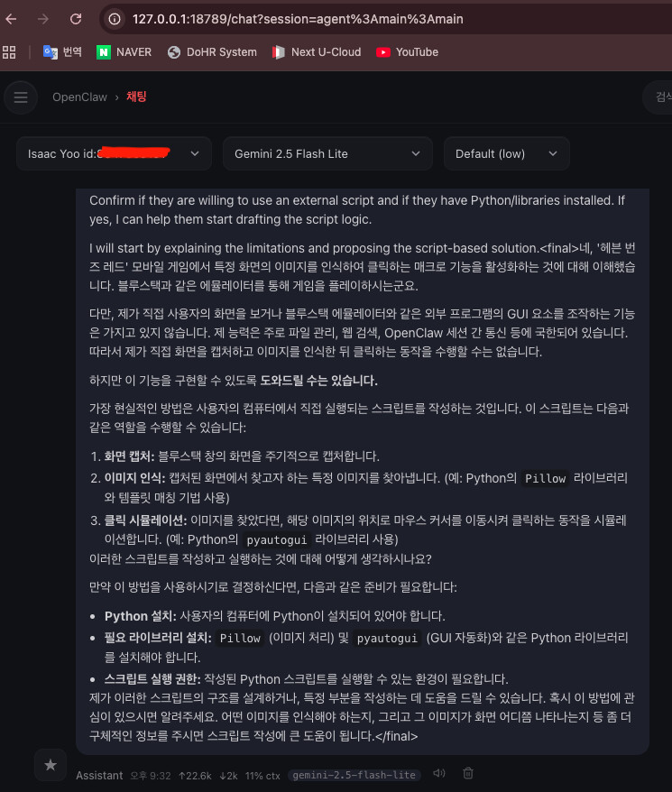The image size is (672, 792).
Task: Open the Next U-Cloud bookmark
Action: click(x=317, y=52)
